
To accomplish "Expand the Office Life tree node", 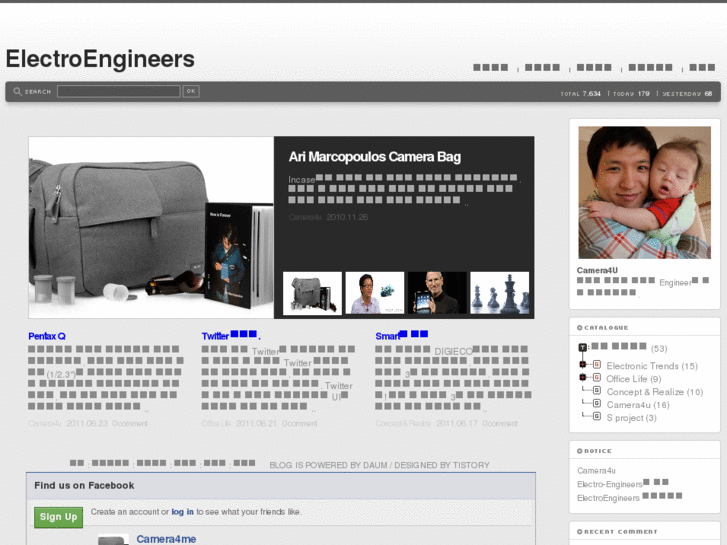I will (583, 378).
